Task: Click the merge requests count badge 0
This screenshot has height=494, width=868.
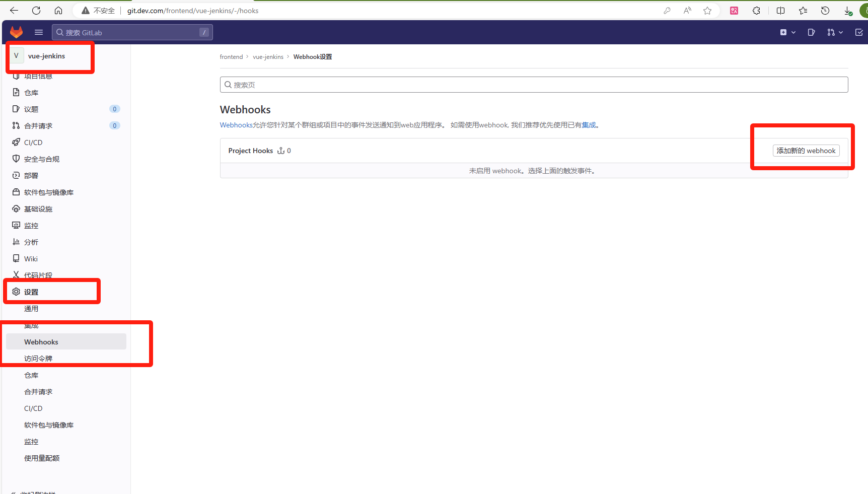Action: pos(115,126)
